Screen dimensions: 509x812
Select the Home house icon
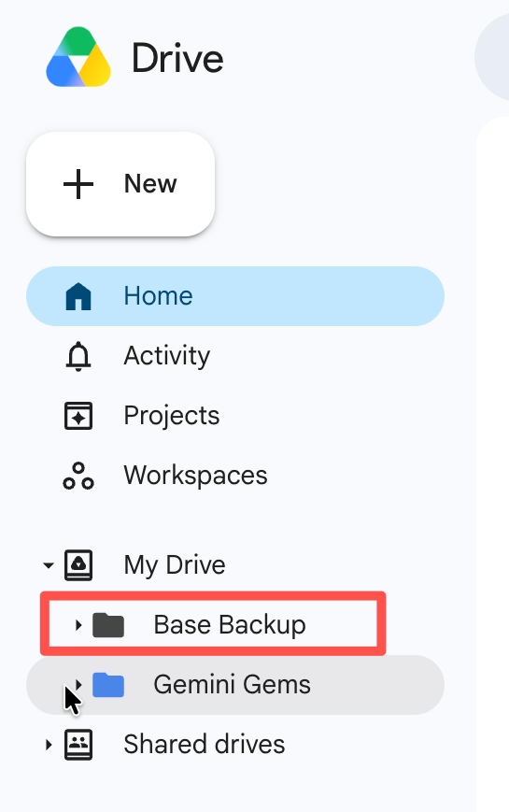[x=78, y=296]
